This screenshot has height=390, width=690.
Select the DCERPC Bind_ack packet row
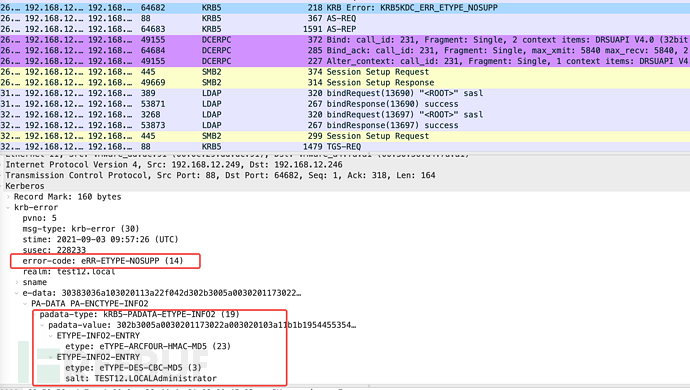coord(345,51)
